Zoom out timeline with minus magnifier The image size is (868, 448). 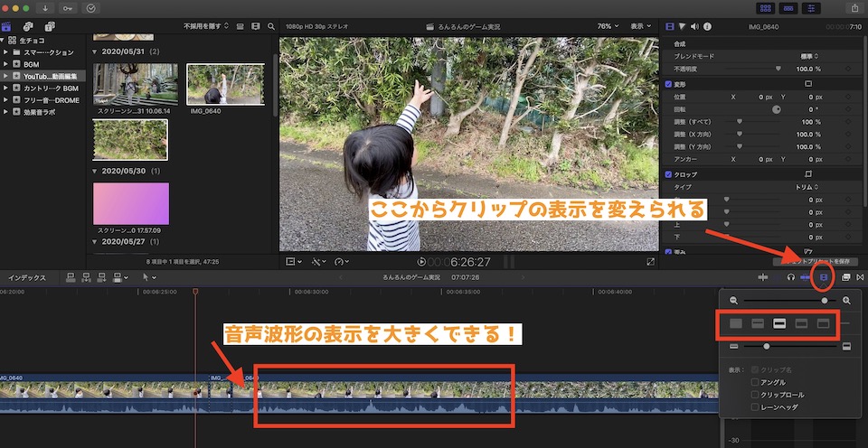click(x=734, y=301)
